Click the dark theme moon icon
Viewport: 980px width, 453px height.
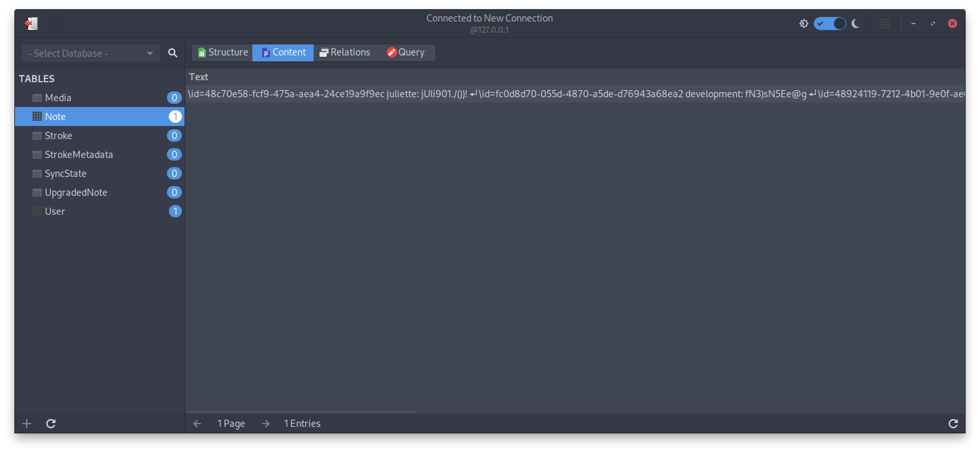855,23
